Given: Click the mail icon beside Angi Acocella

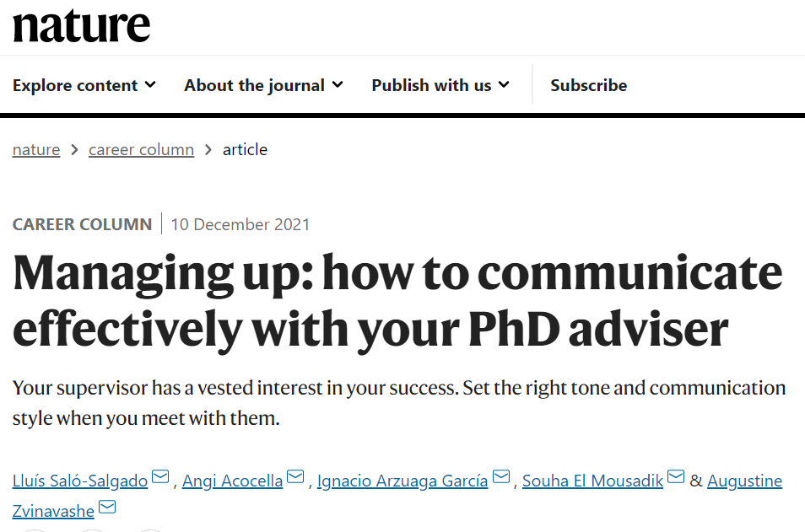Looking at the screenshot, I should coord(295,478).
